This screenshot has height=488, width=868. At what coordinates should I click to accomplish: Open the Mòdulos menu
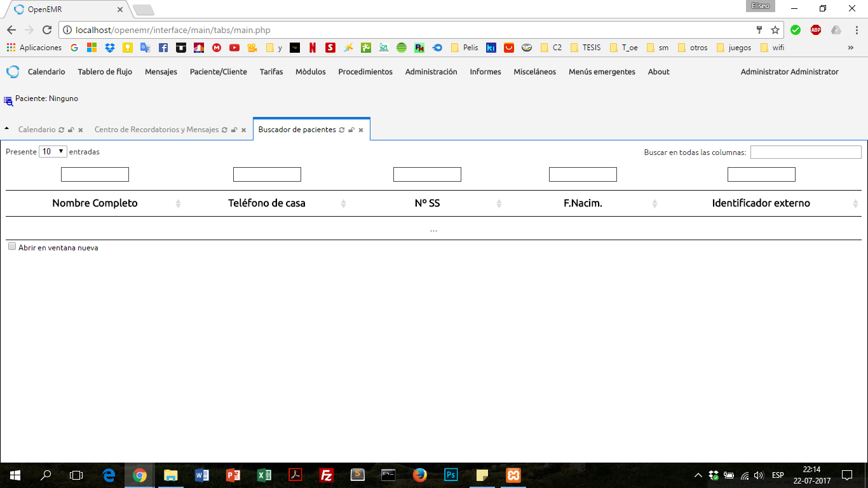(x=311, y=72)
